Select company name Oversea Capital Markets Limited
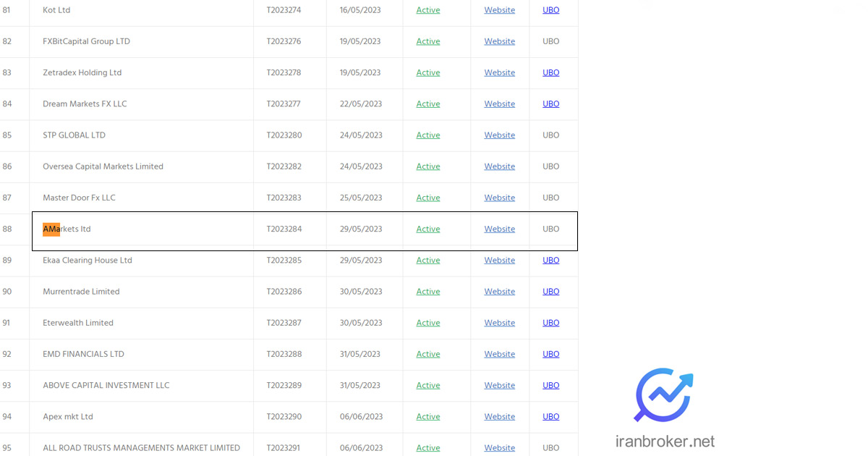868x456 pixels. point(103,166)
